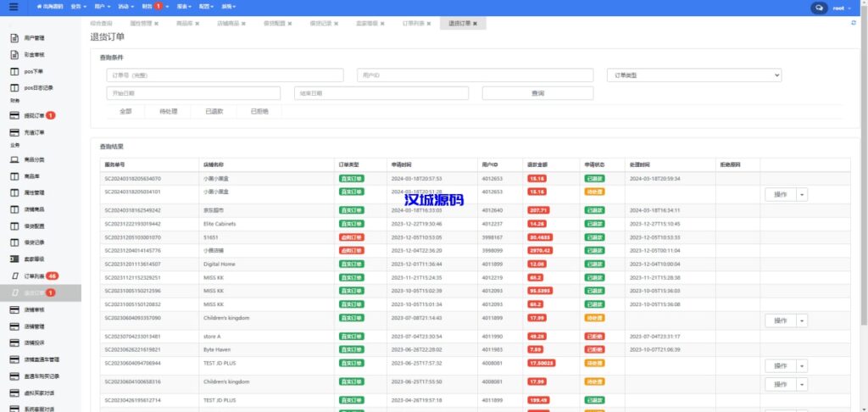The width and height of the screenshot is (868, 412).
Task: Toggle the hamburger sidebar menu
Action: click(14, 7)
